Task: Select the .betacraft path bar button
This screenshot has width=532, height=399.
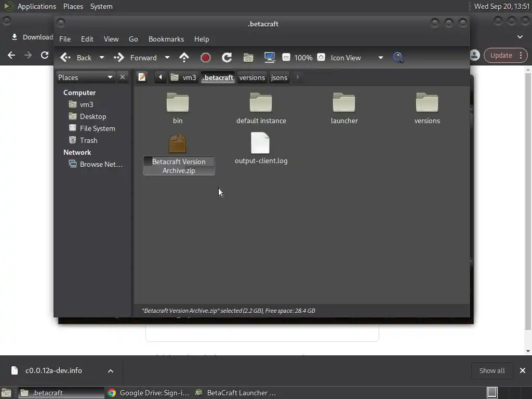Action: tap(218, 77)
